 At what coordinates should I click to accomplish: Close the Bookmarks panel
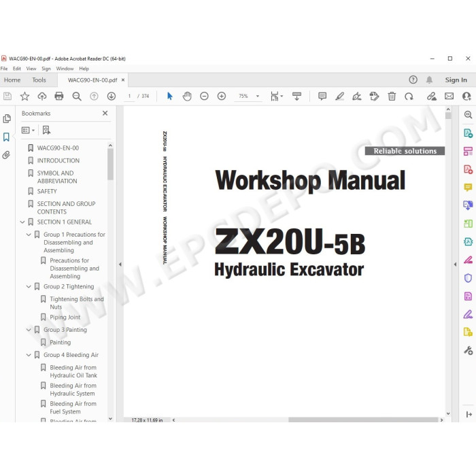(105, 114)
